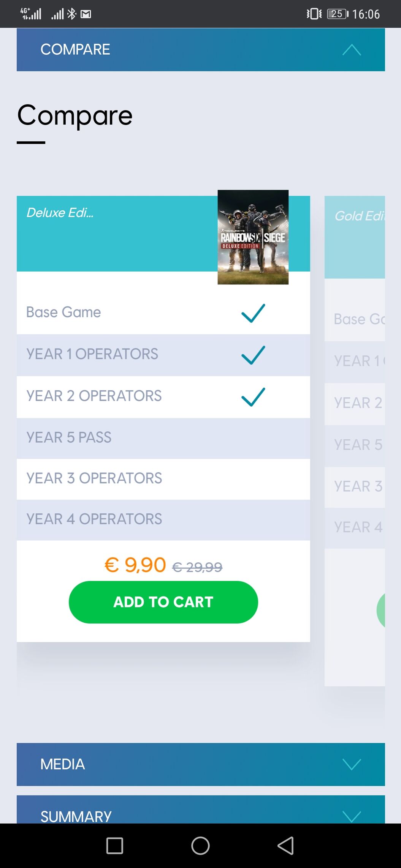Add Deluxe Edition to cart
Image resolution: width=401 pixels, height=868 pixels.
[163, 602]
